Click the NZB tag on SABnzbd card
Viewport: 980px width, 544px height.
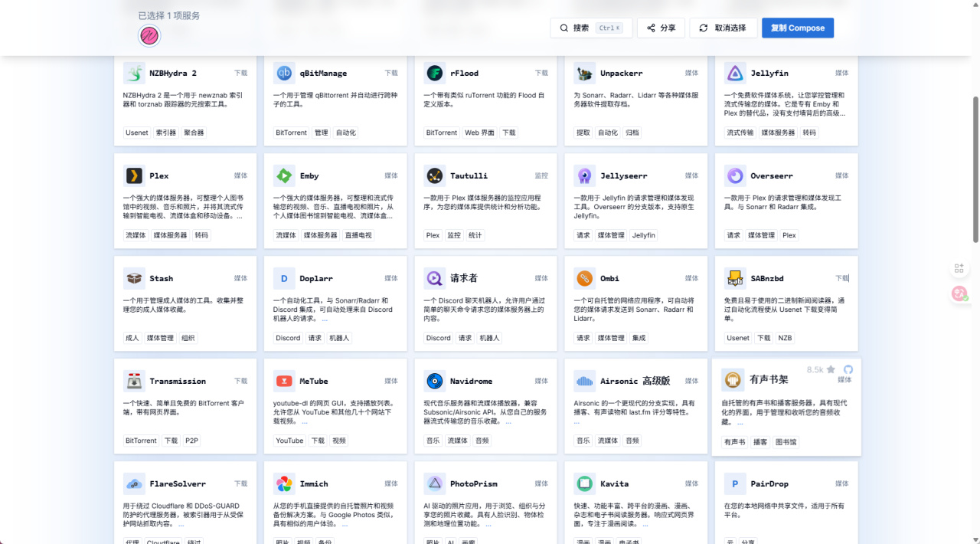[x=786, y=338]
